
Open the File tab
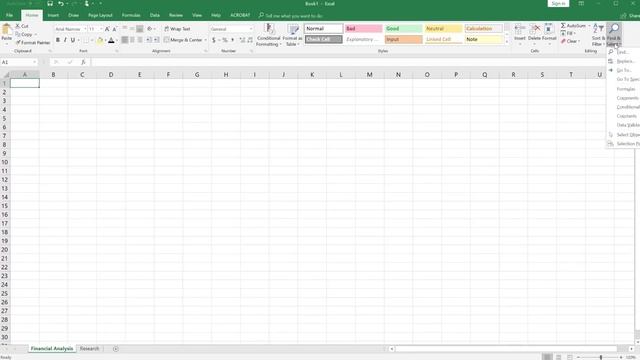pyautogui.click(x=9, y=15)
